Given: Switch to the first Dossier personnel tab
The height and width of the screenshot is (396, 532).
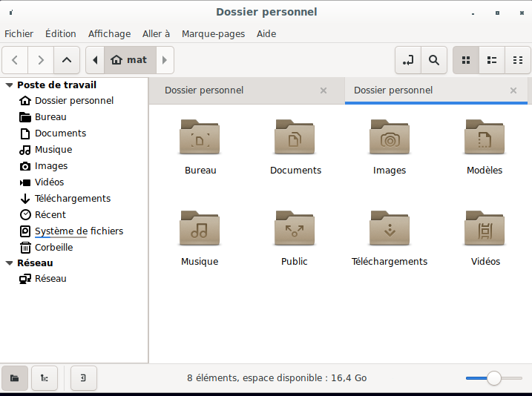Looking at the screenshot, I should coord(204,90).
